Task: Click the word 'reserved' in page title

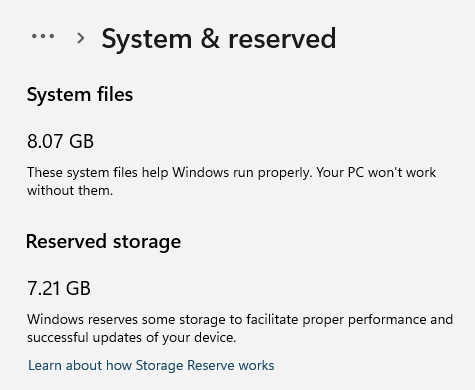Action: [x=282, y=39]
